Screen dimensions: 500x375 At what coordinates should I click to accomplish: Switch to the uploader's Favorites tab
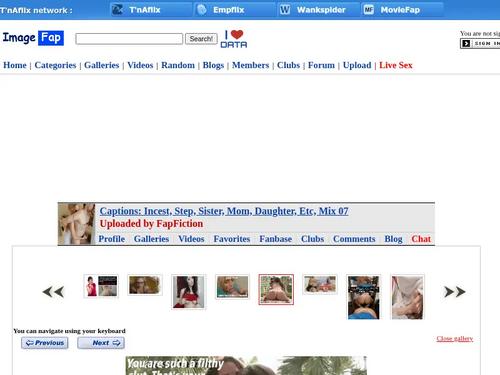tap(232, 239)
